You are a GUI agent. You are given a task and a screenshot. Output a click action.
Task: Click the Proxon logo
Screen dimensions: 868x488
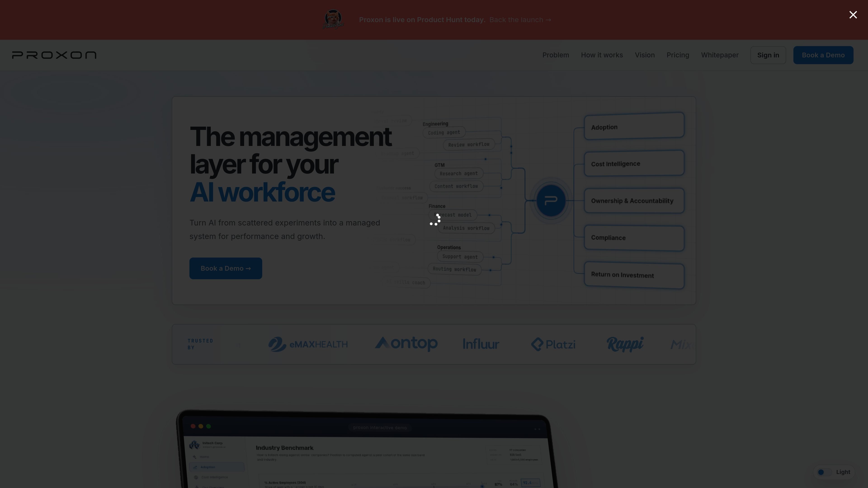coord(54,55)
